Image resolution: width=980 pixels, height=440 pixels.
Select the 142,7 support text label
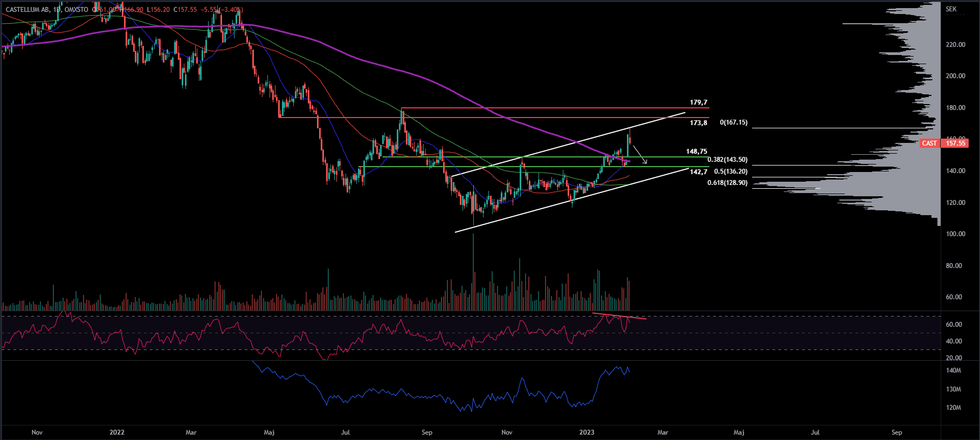tap(698, 172)
